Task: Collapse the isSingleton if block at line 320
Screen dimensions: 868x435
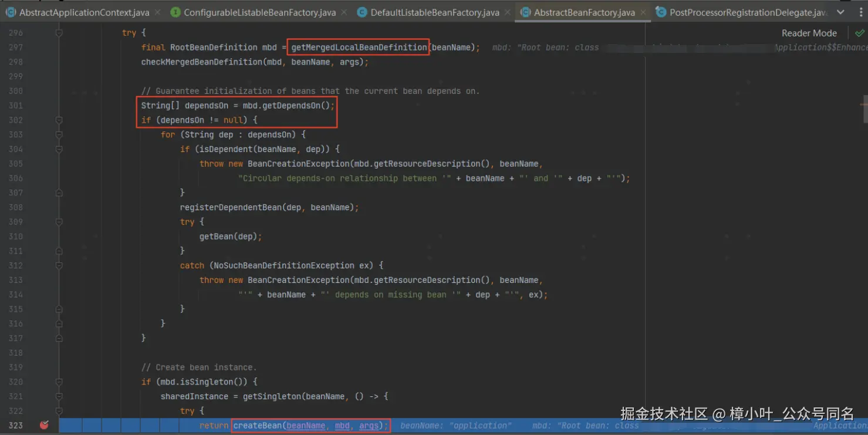Action: tap(59, 382)
